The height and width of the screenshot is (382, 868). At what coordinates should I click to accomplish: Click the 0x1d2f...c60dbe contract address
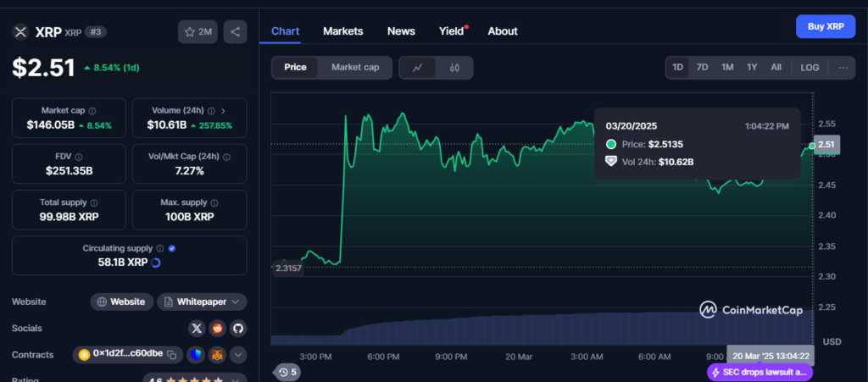coord(128,354)
